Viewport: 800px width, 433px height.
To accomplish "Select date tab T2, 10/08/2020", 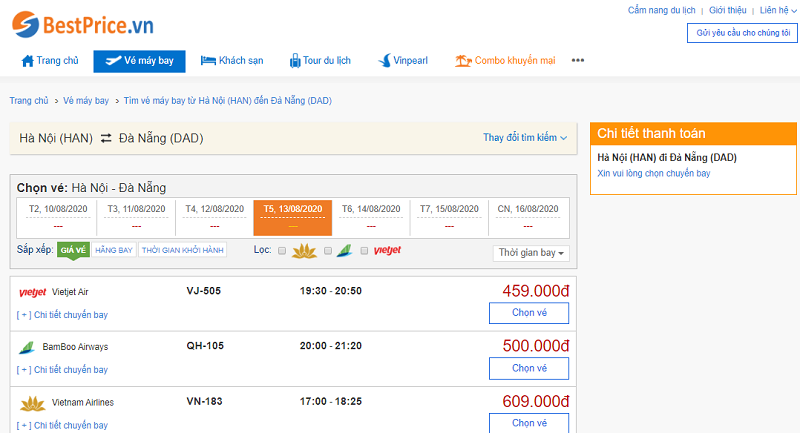I will (x=58, y=218).
